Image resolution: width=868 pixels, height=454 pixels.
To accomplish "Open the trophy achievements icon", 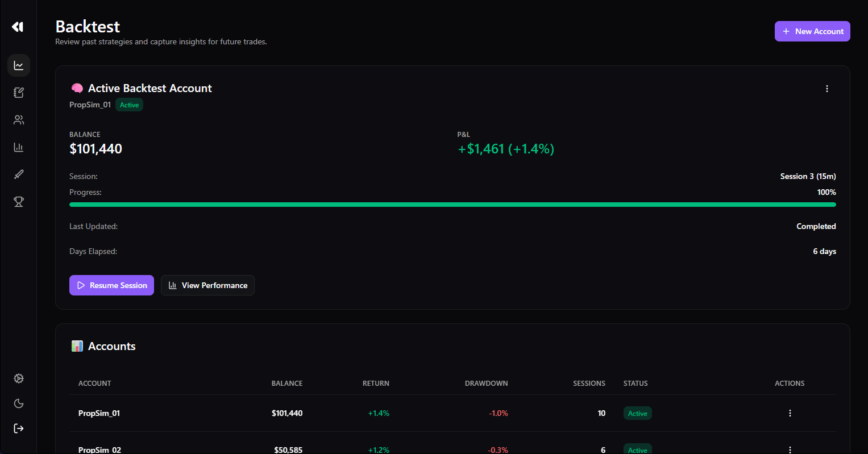I will [19, 202].
